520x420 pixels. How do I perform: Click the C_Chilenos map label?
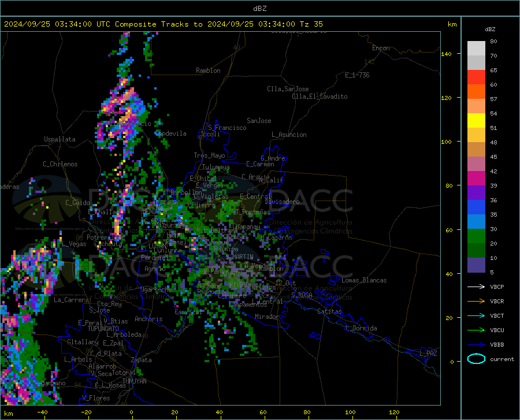pos(60,164)
